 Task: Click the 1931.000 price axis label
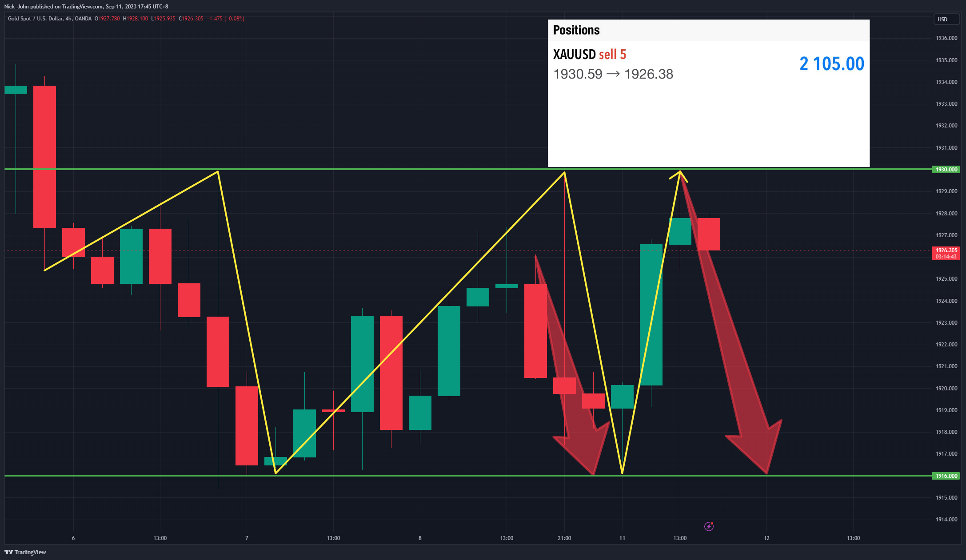coord(946,147)
